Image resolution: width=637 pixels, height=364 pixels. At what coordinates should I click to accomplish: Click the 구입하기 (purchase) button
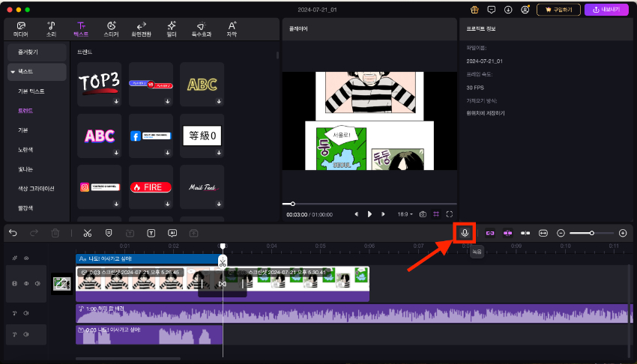558,10
